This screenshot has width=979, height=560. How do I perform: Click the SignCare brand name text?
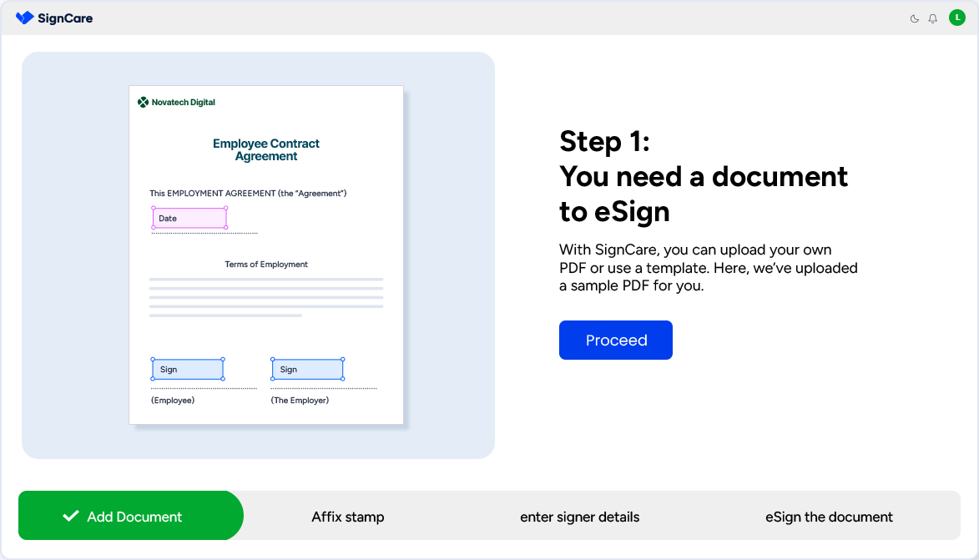tap(65, 18)
